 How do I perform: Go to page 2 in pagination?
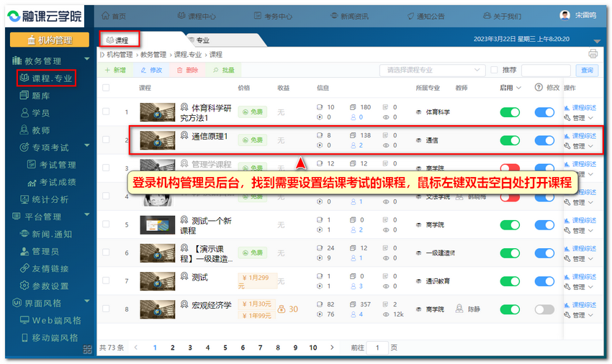[x=173, y=347]
